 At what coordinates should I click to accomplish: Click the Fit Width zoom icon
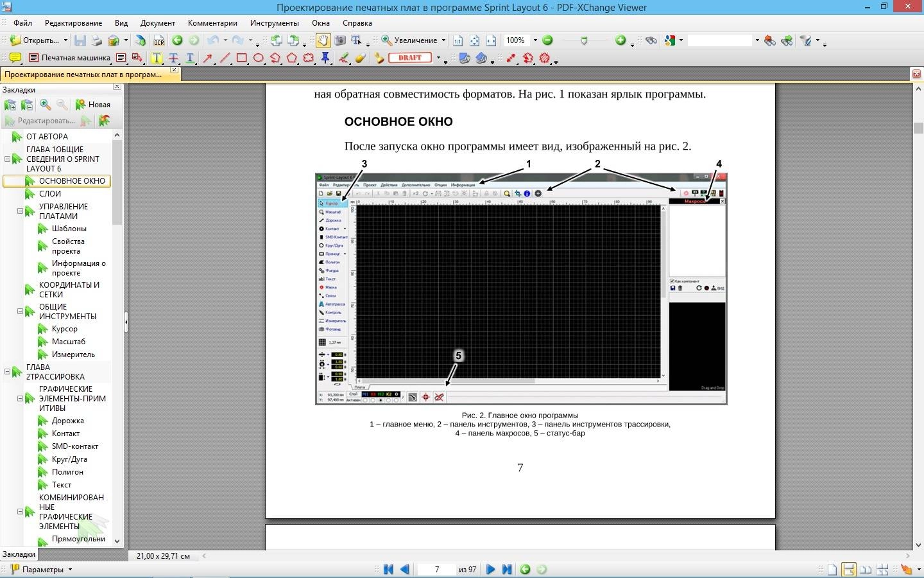491,40
